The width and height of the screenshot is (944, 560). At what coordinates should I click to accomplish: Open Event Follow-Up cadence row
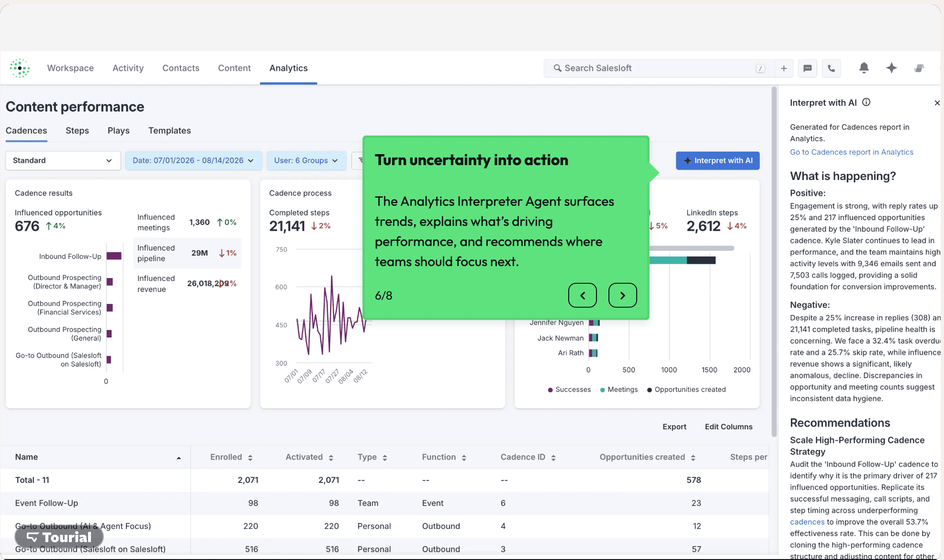(x=384, y=503)
